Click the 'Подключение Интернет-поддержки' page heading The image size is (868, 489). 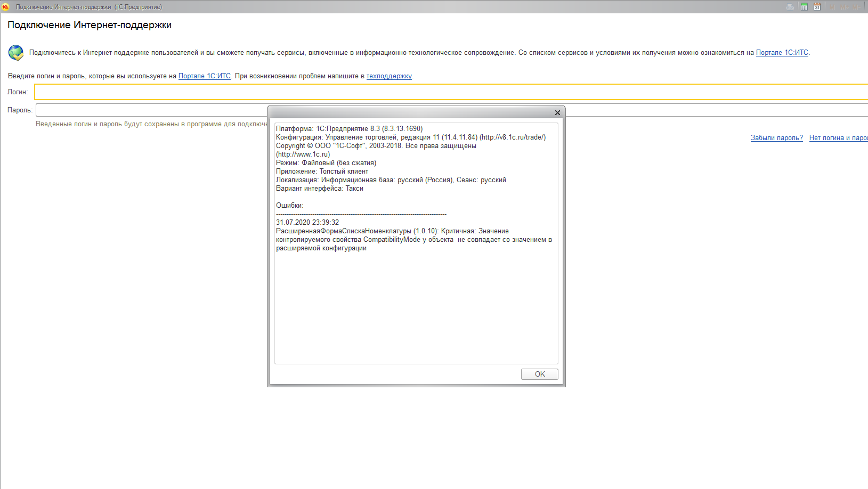(90, 25)
